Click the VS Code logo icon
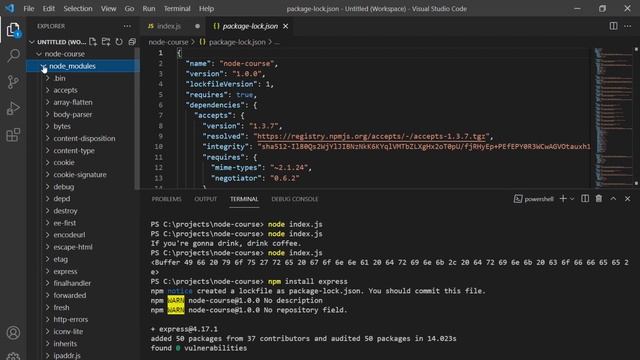The image size is (640, 360). click(x=10, y=8)
